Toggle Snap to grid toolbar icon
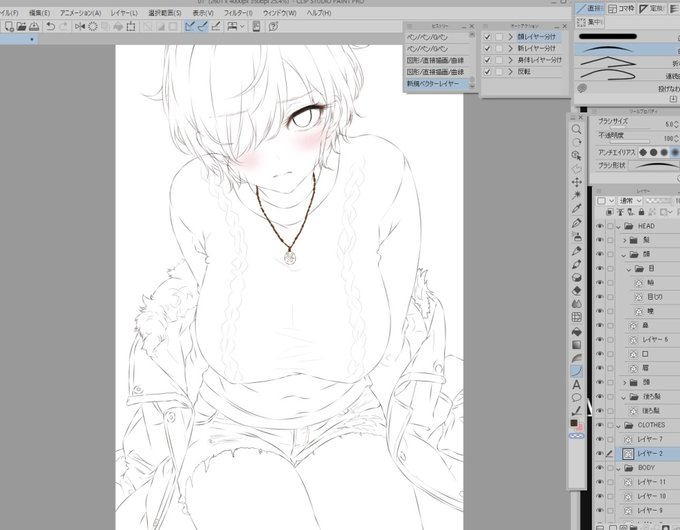The image size is (680, 530). pyautogui.click(x=216, y=26)
